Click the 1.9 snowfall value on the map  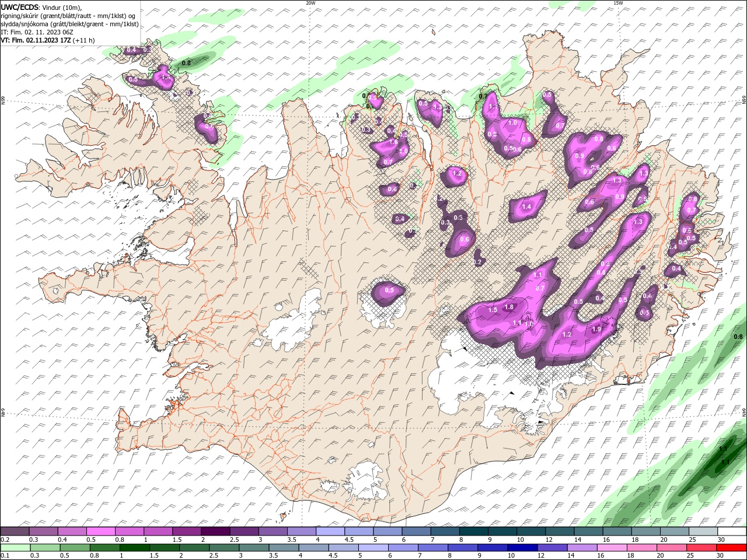click(x=596, y=329)
